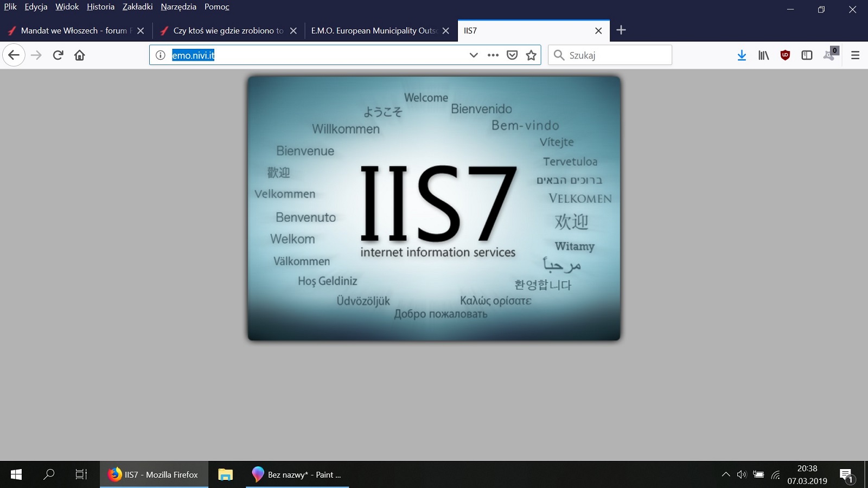Save page to Pocket icon
The image size is (868, 488).
click(x=512, y=55)
